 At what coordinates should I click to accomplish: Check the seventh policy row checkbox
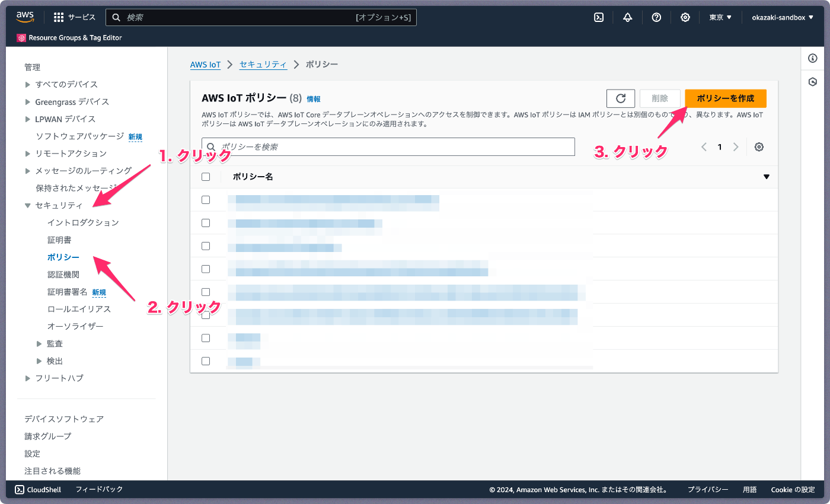coord(206,338)
